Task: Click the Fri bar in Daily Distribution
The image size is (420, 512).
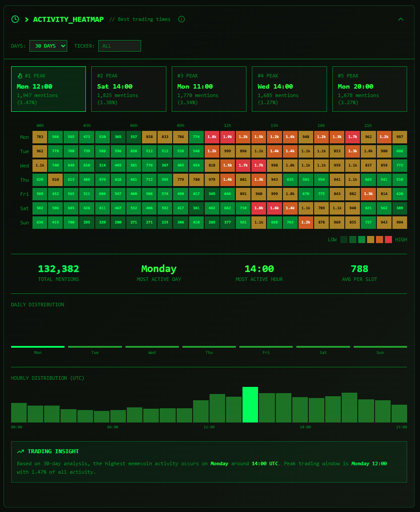Action: [x=266, y=347]
